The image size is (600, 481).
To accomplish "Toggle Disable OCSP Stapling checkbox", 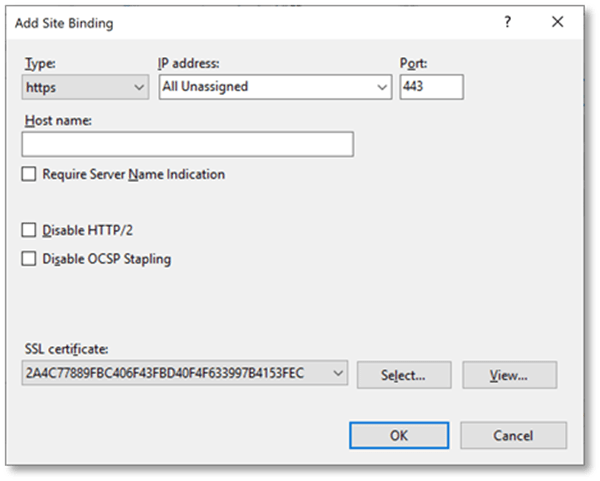I will pos(29,259).
